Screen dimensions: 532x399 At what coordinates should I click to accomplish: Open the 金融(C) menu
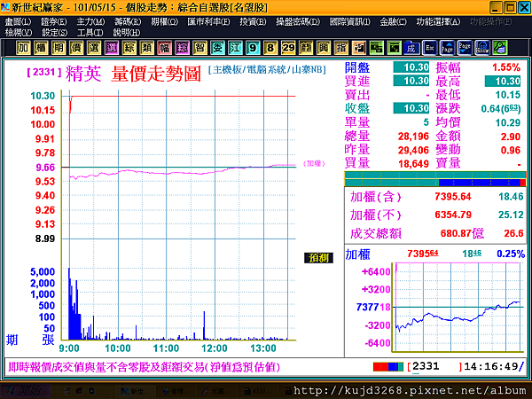click(x=393, y=21)
